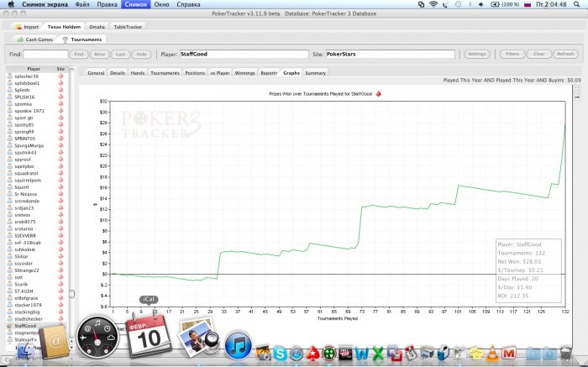Launch PokerStars red spade dock icon

[x=312, y=354]
